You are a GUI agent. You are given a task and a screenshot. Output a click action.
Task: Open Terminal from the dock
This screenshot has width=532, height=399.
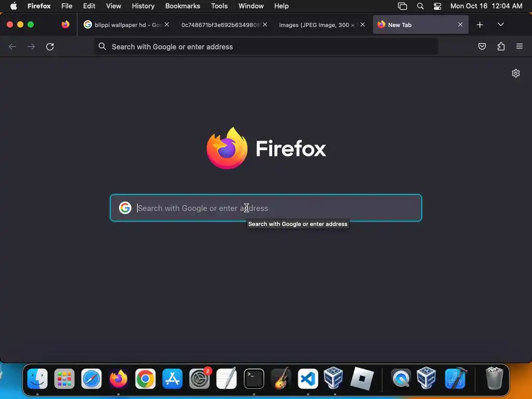(254, 379)
